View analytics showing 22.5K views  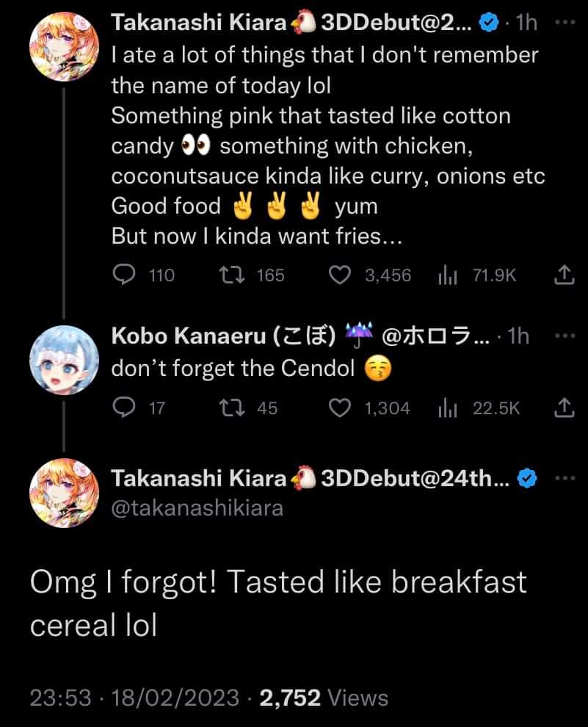tap(448, 408)
